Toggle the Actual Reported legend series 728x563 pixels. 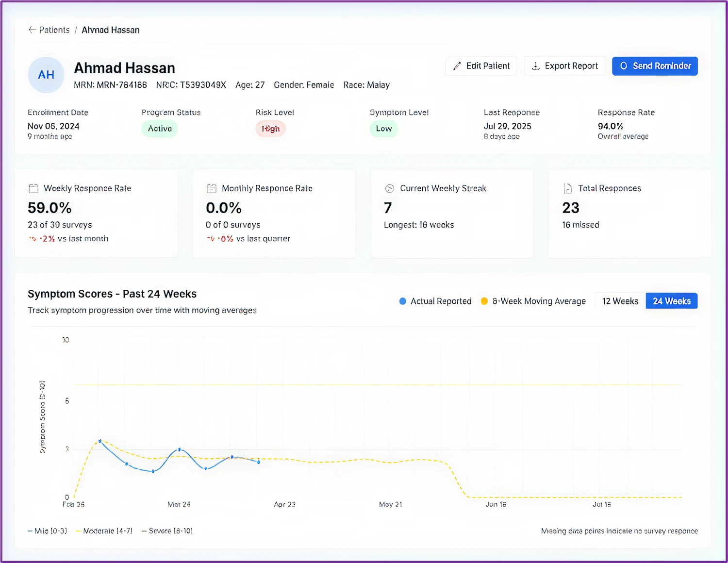[x=441, y=301]
